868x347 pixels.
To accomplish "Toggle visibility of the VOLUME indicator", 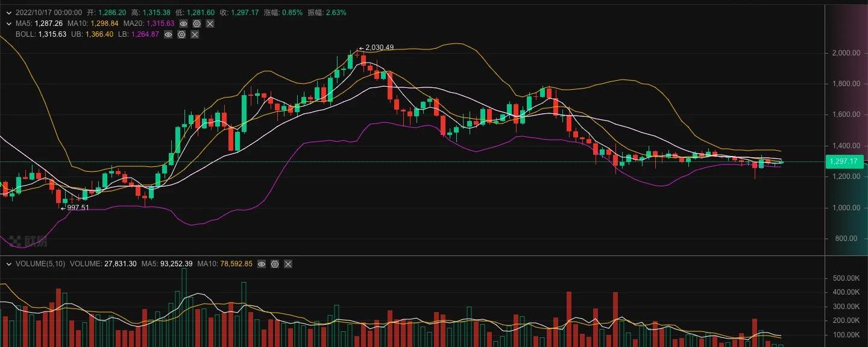I will pyautogui.click(x=262, y=264).
